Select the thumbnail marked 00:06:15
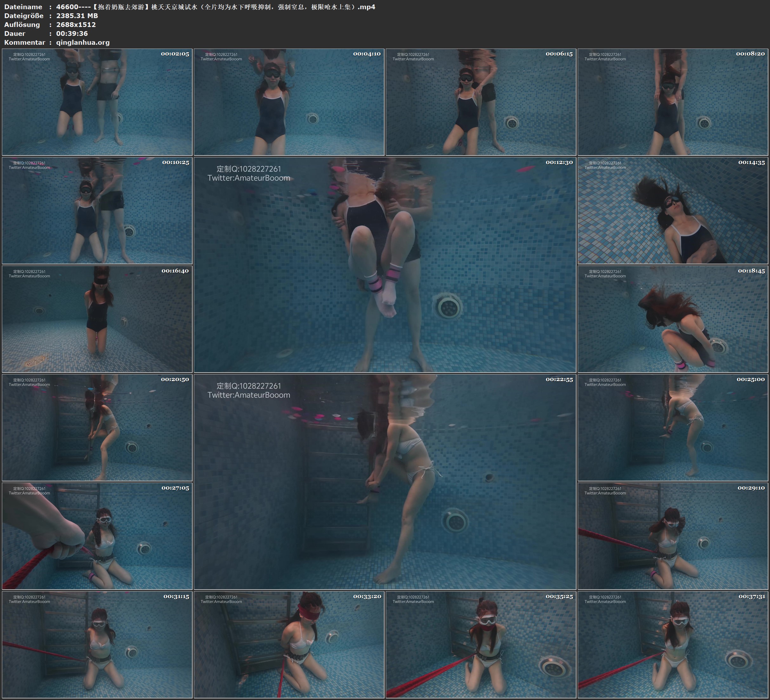Image resolution: width=770 pixels, height=700 pixels. click(480, 102)
